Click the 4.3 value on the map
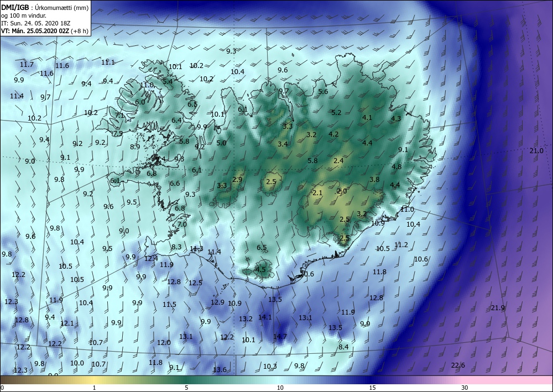This screenshot has height=392, width=553. point(396,118)
